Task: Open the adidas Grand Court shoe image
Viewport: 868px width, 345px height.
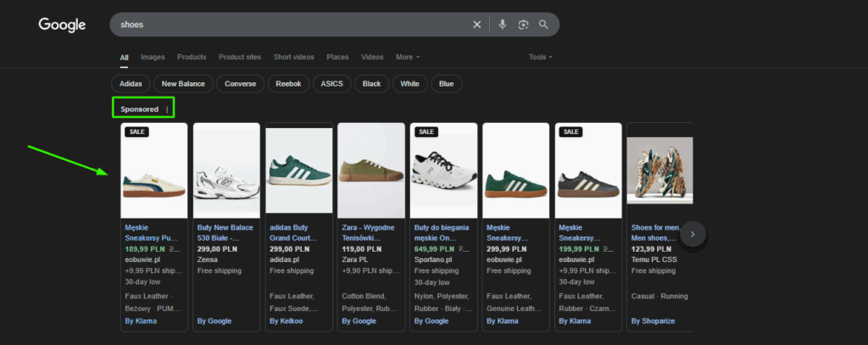Action: (x=299, y=170)
